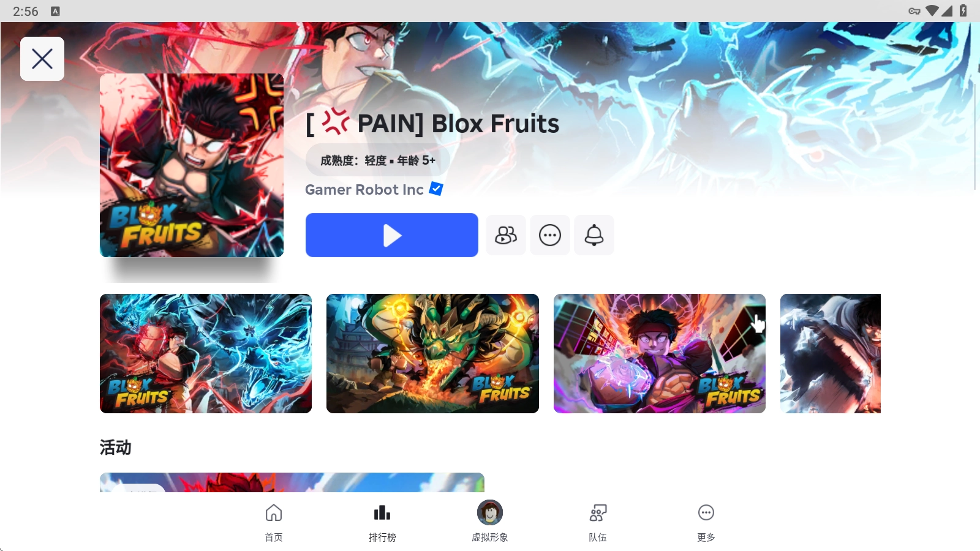Click the VPN key icon in status bar
The width and height of the screenshot is (980, 551).
point(914,11)
